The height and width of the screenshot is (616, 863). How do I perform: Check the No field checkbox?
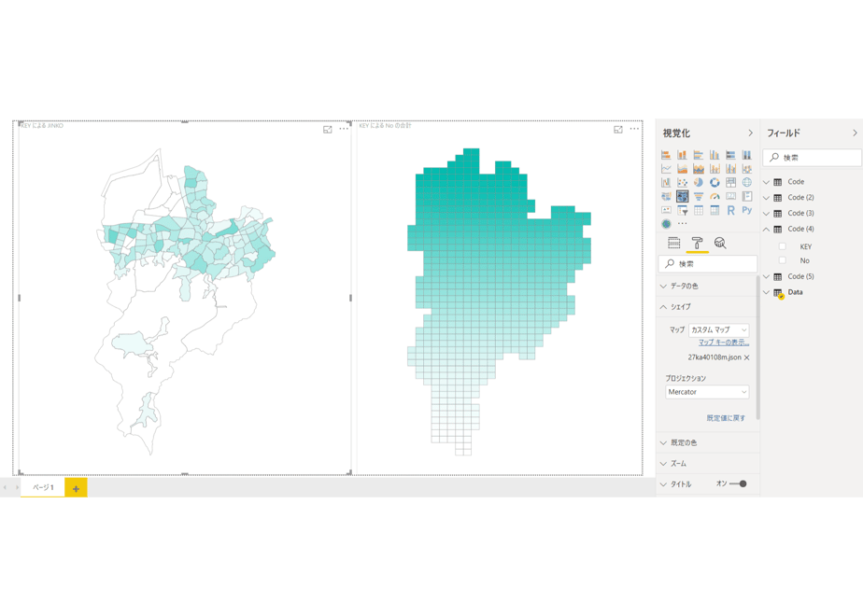point(782,260)
